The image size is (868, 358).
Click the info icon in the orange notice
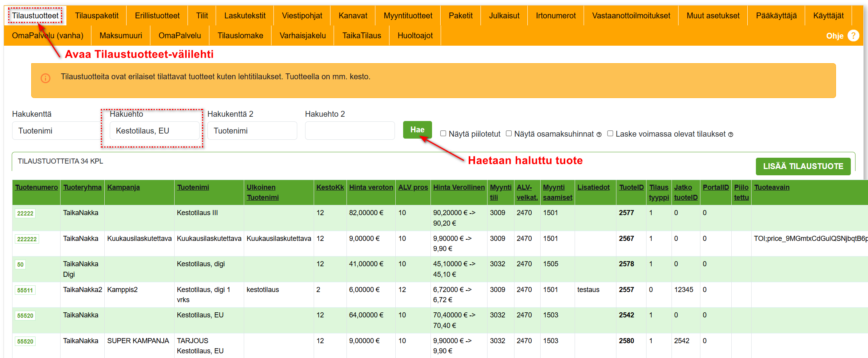46,78
